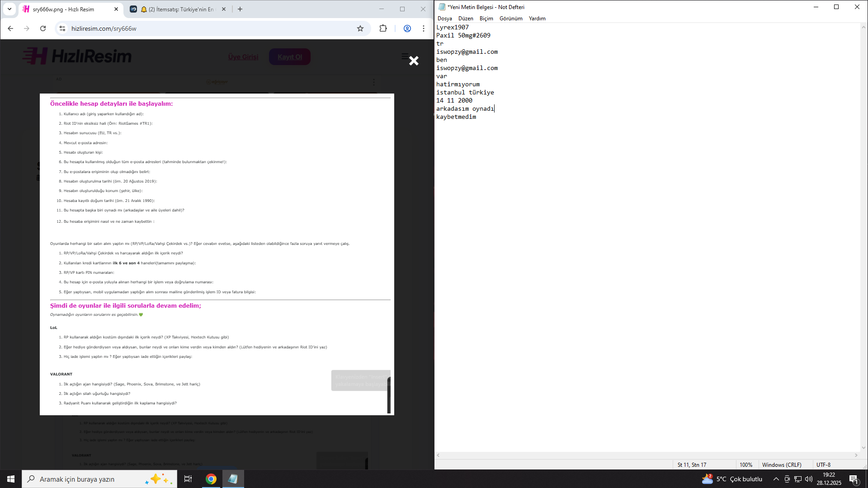
Task: Open Task View from the taskbar
Action: [x=188, y=479]
